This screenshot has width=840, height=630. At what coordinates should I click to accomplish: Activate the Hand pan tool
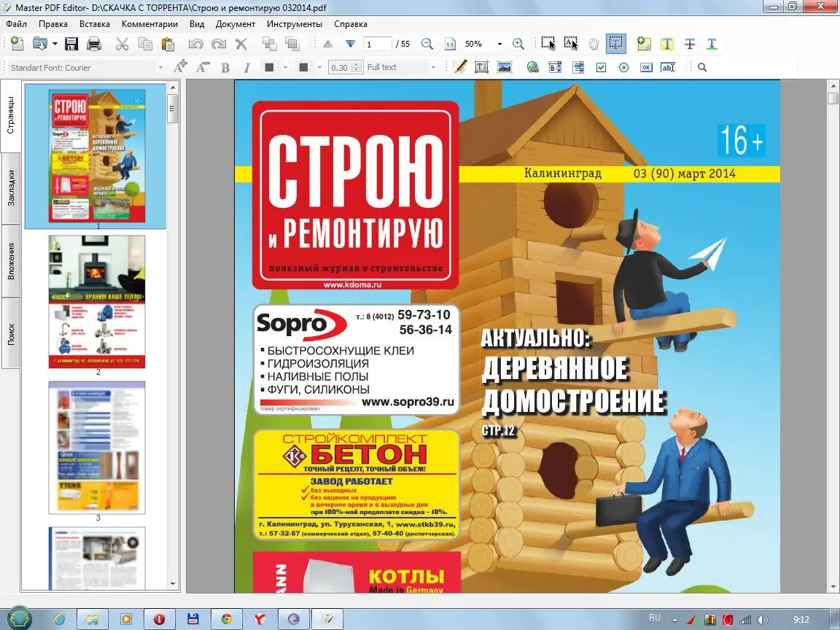pyautogui.click(x=594, y=44)
